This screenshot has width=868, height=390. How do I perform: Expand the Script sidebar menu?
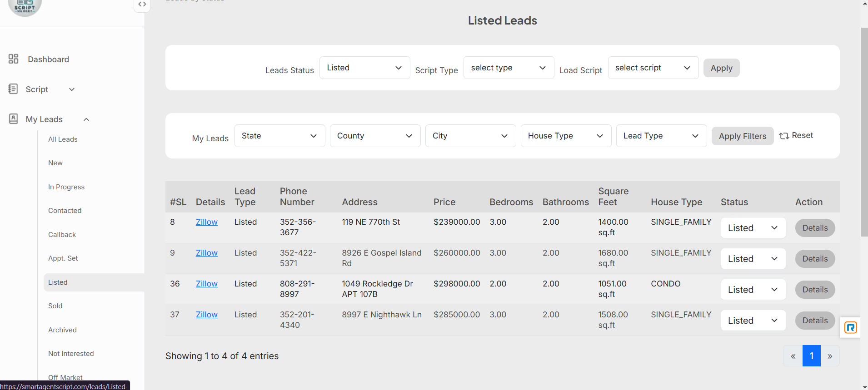coord(72,89)
